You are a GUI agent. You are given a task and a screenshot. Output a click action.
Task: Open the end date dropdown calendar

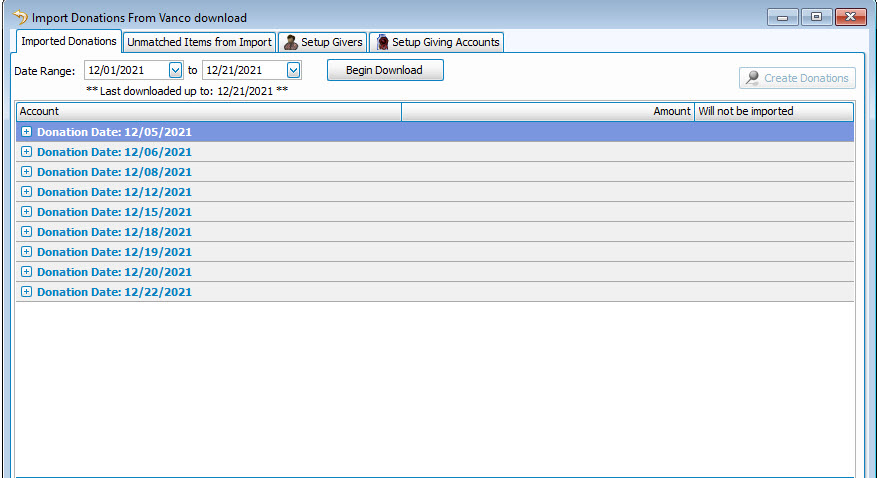293,70
